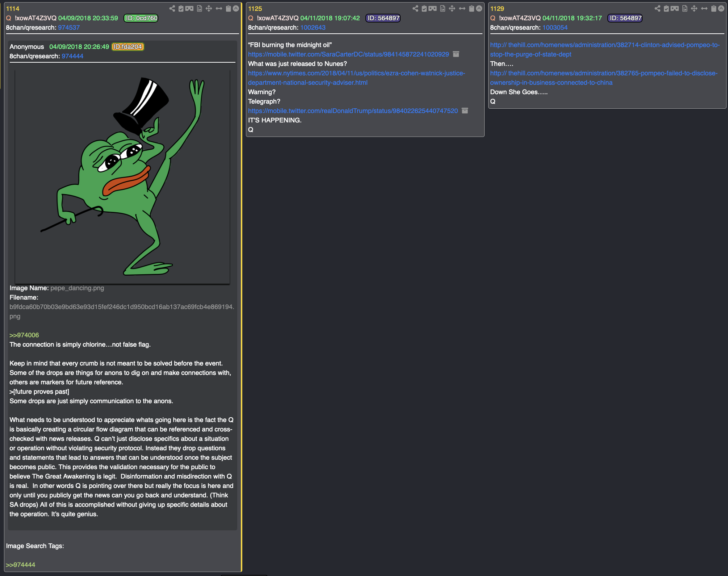This screenshot has width=728, height=576.
Task: Click the 'Down She Goes.....' line
Action: coord(519,92)
